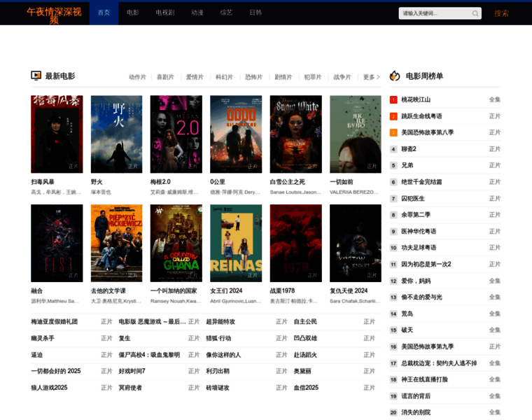Click rank 1 badge for 桃花映江山

coord(393,99)
